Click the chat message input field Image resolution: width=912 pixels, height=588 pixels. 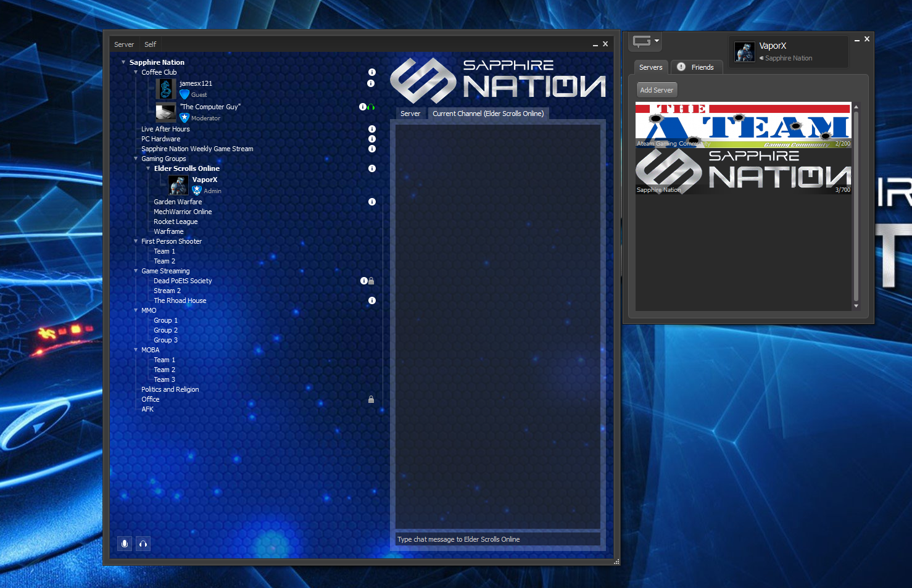tap(498, 539)
